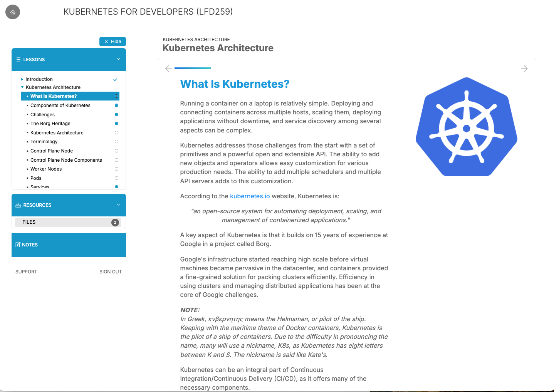
Task: Toggle status circle for Terminology
Action: (x=116, y=142)
